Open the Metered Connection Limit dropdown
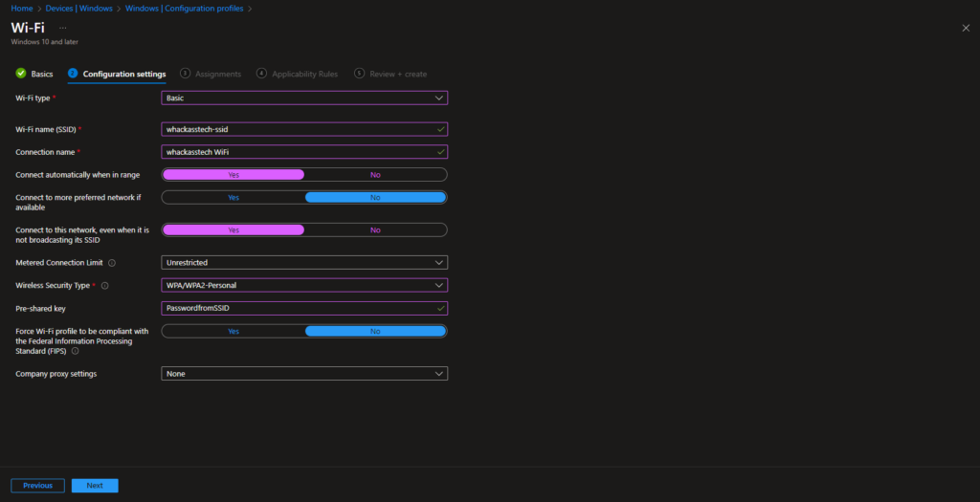The image size is (980, 502). pyautogui.click(x=304, y=263)
